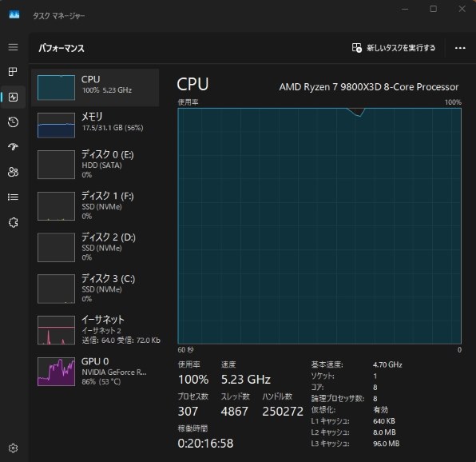
Task: Open the Startup apps page icon
Action: tap(13, 147)
